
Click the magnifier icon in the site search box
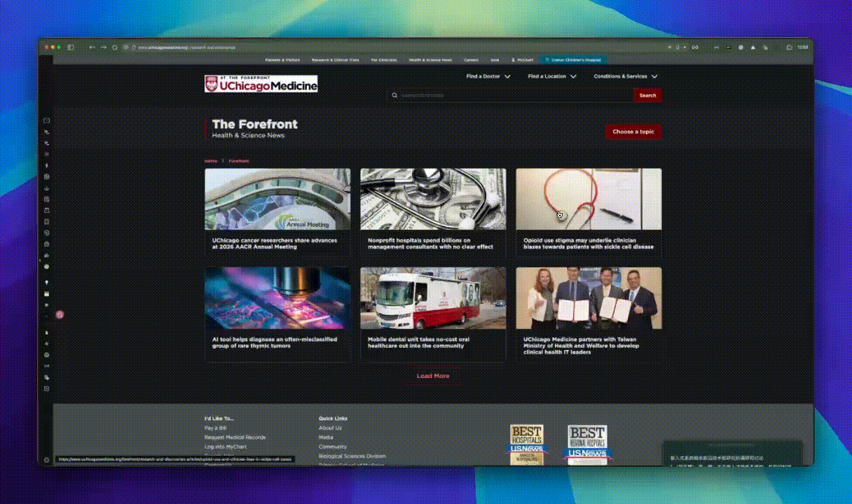pos(394,95)
